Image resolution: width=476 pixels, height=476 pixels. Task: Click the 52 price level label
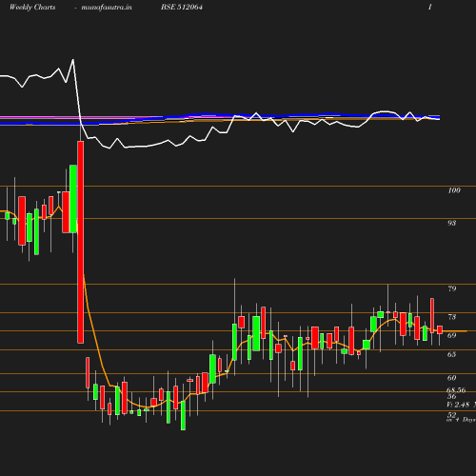[x=452, y=415]
